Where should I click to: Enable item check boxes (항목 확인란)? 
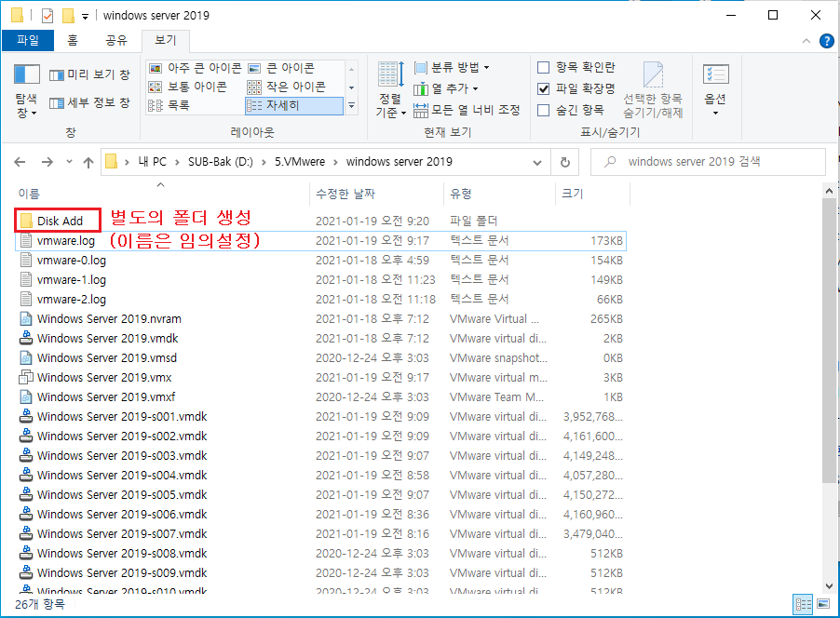coord(543,67)
